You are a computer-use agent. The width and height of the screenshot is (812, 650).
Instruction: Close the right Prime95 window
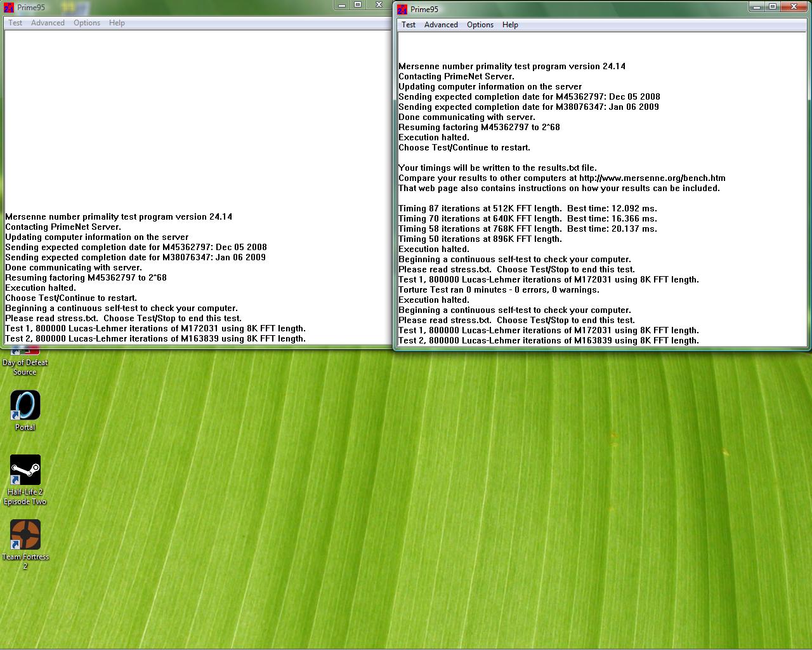point(794,6)
